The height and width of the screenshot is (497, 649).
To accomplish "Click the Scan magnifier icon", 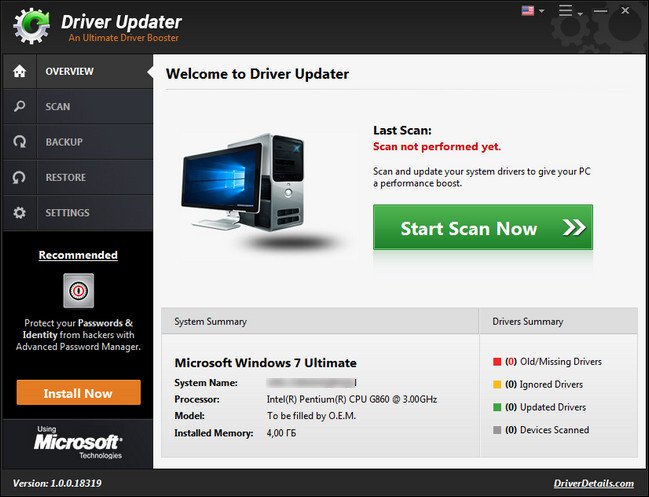I will click(19, 106).
